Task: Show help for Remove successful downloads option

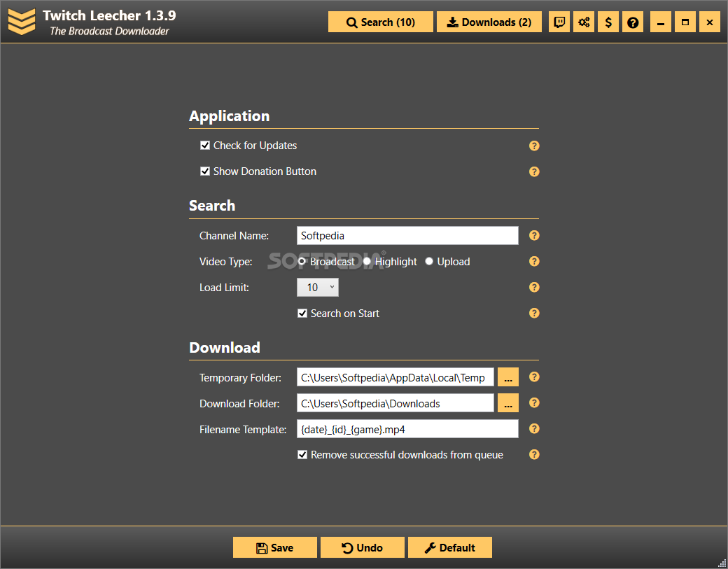Action: click(534, 454)
